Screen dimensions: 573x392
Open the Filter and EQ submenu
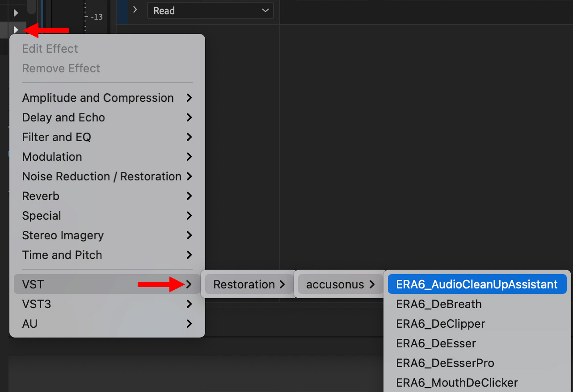(x=107, y=137)
